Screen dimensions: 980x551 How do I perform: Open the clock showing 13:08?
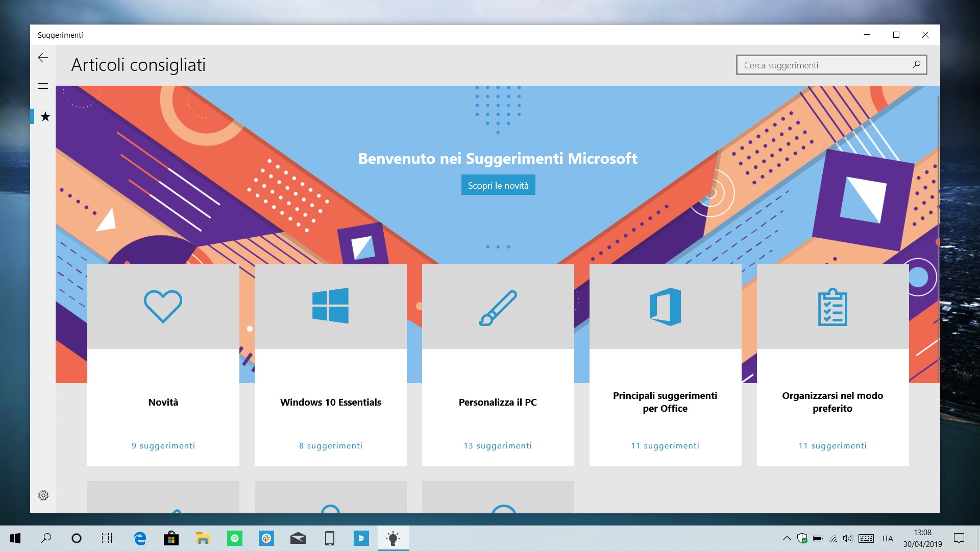pos(922,538)
